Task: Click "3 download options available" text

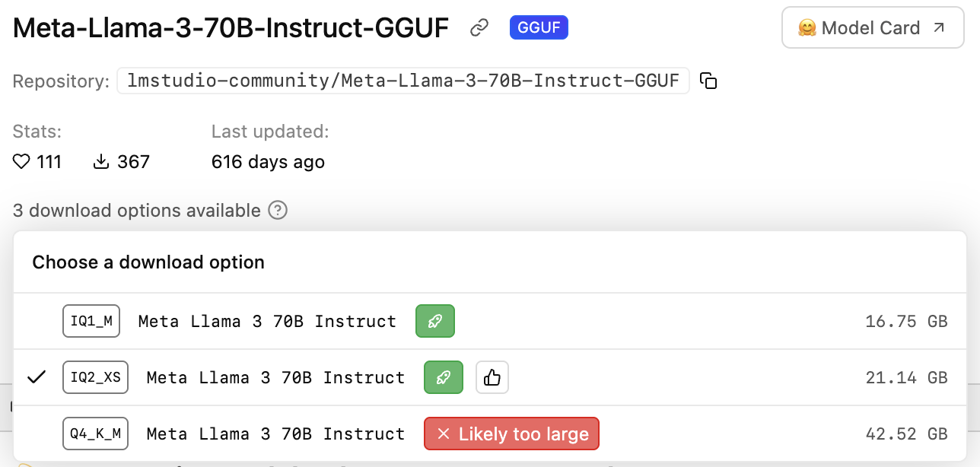Action: (137, 211)
